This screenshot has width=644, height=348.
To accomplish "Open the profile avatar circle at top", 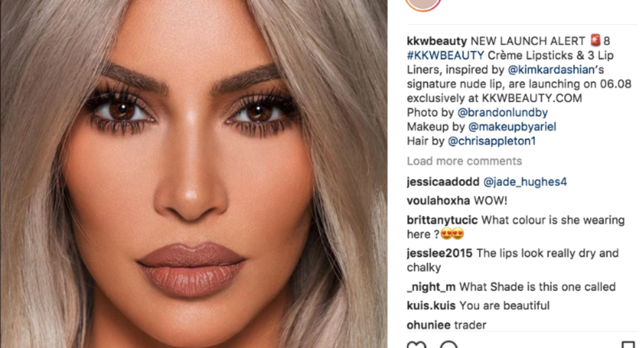I will point(423,5).
